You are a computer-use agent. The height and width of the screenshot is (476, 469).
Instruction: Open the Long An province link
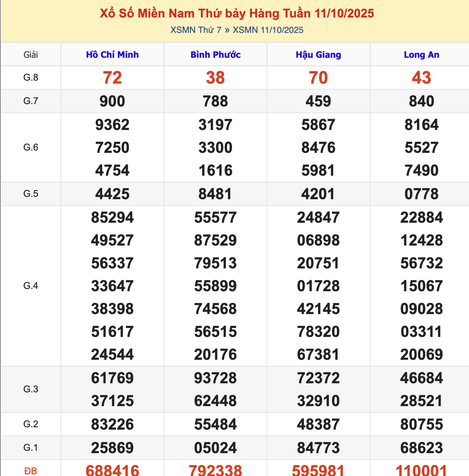(x=421, y=55)
